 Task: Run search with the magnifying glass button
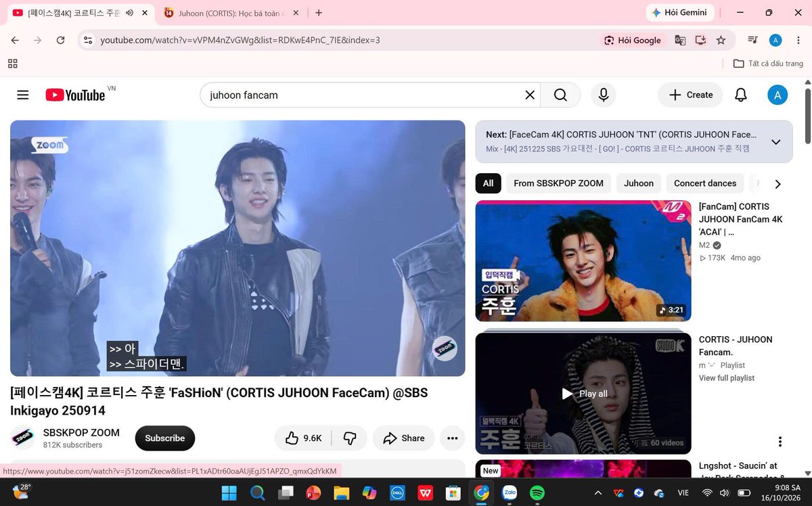(x=560, y=95)
